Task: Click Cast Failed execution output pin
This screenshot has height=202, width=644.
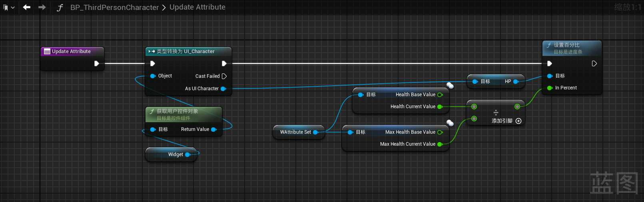Action: pos(224,76)
